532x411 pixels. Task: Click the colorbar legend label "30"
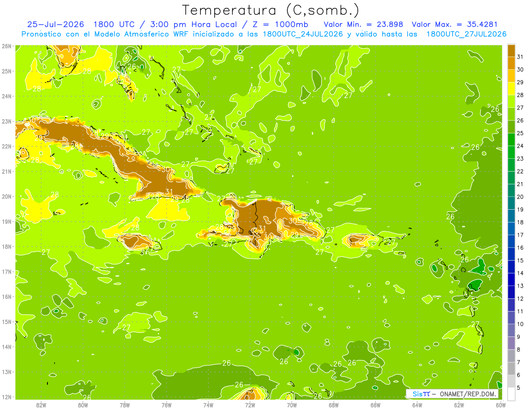(520, 70)
